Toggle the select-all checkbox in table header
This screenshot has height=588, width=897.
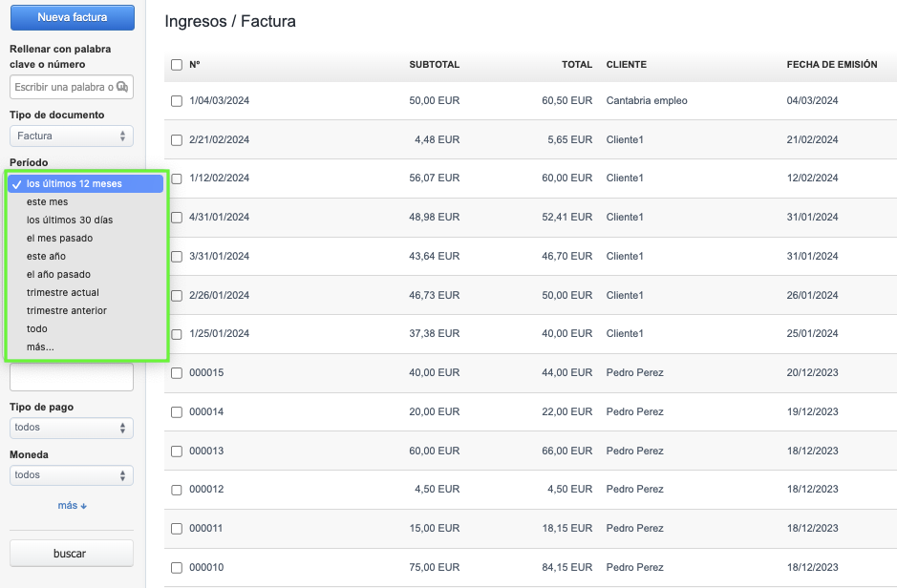coord(176,65)
